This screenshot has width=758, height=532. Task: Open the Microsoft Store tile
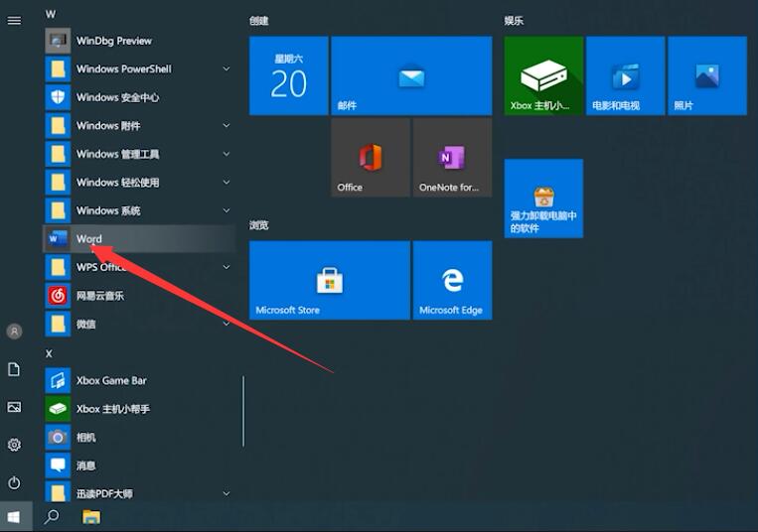(x=330, y=281)
